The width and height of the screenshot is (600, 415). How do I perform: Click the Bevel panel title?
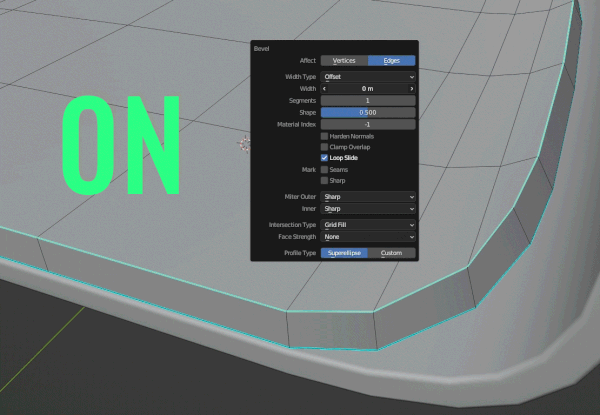point(262,49)
